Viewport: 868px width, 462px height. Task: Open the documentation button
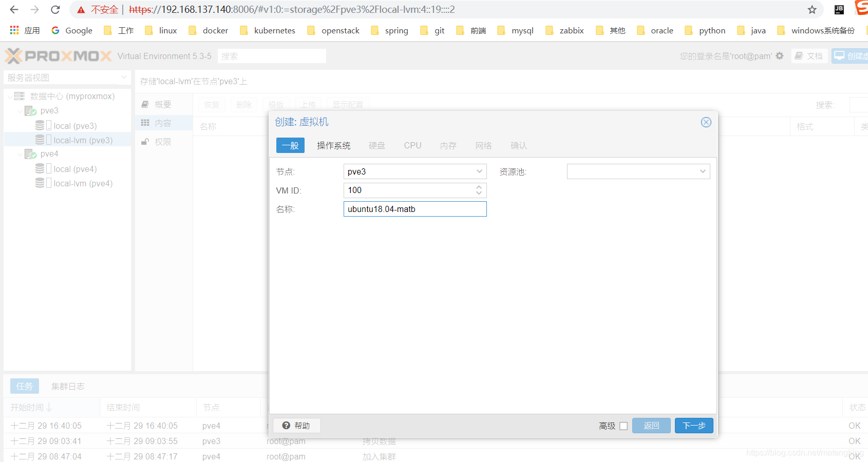click(809, 56)
